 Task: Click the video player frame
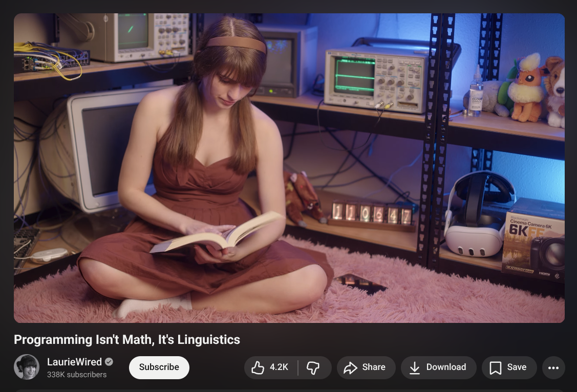289,168
